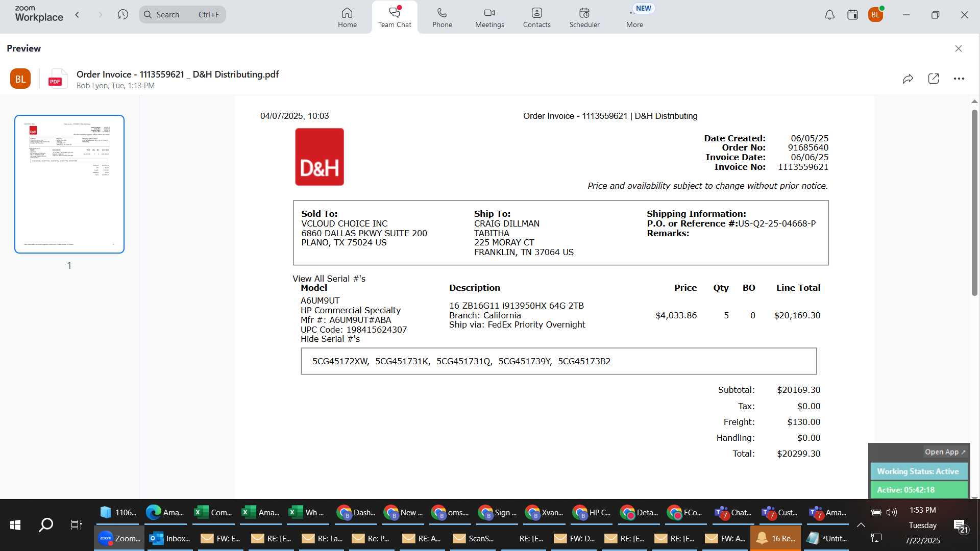The image size is (980, 551).
Task: Close the Preview panel
Action: [958, 48]
